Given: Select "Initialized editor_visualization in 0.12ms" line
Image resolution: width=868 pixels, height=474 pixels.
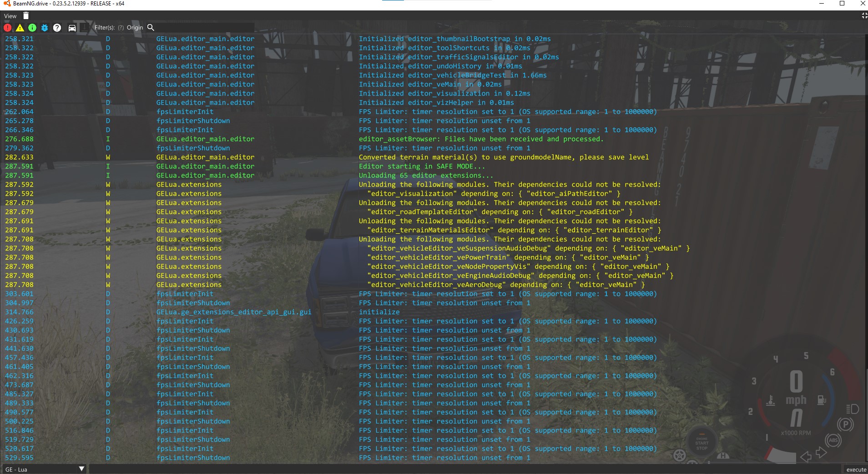Looking at the screenshot, I should click(444, 94).
